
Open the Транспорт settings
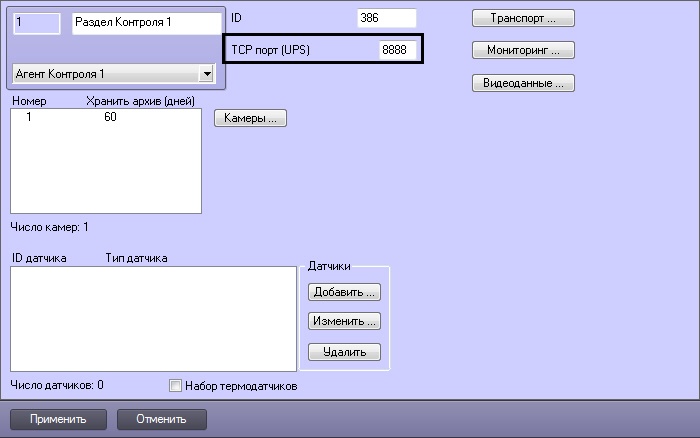[523, 18]
